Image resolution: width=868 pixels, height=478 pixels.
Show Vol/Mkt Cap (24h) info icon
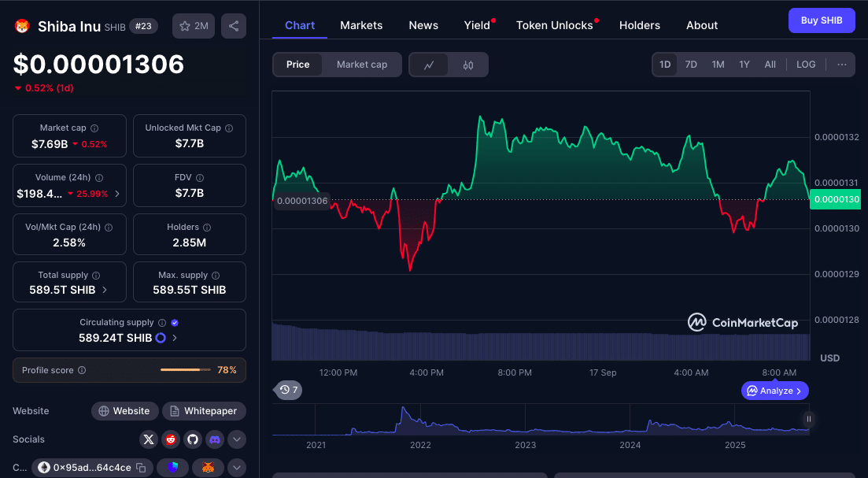coord(109,228)
